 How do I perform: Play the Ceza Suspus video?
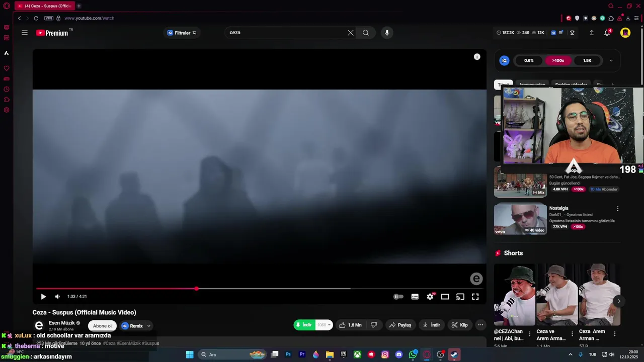43,297
